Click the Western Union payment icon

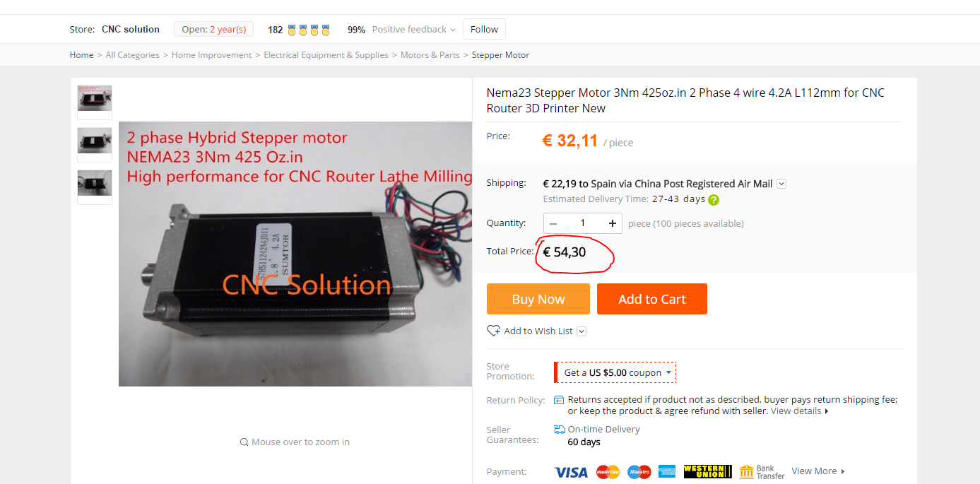point(707,471)
